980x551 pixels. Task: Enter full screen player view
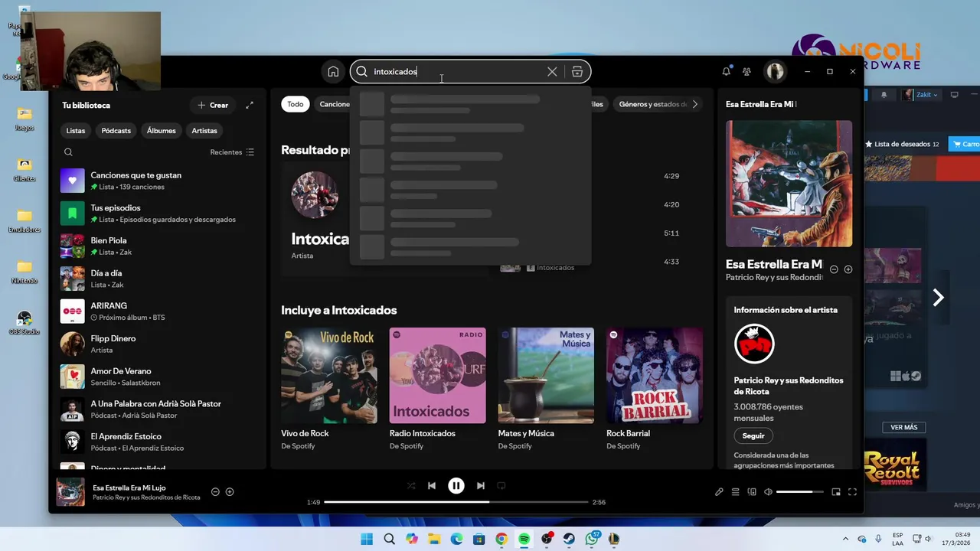852,492
